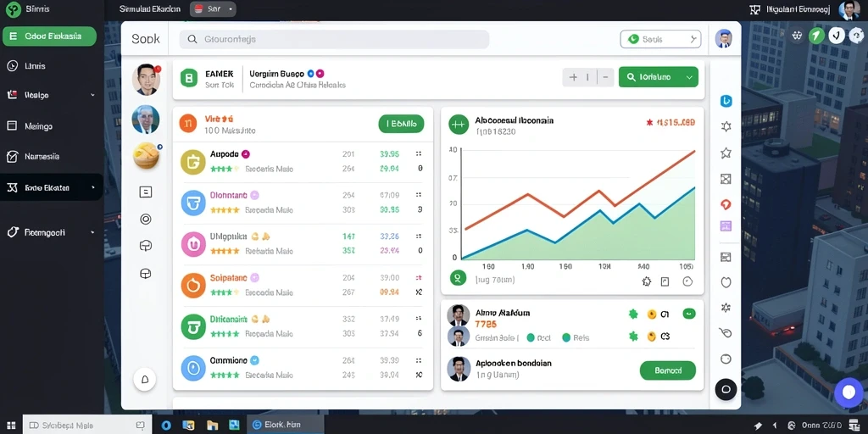Click the heart icon in right sidebar

pyautogui.click(x=726, y=282)
